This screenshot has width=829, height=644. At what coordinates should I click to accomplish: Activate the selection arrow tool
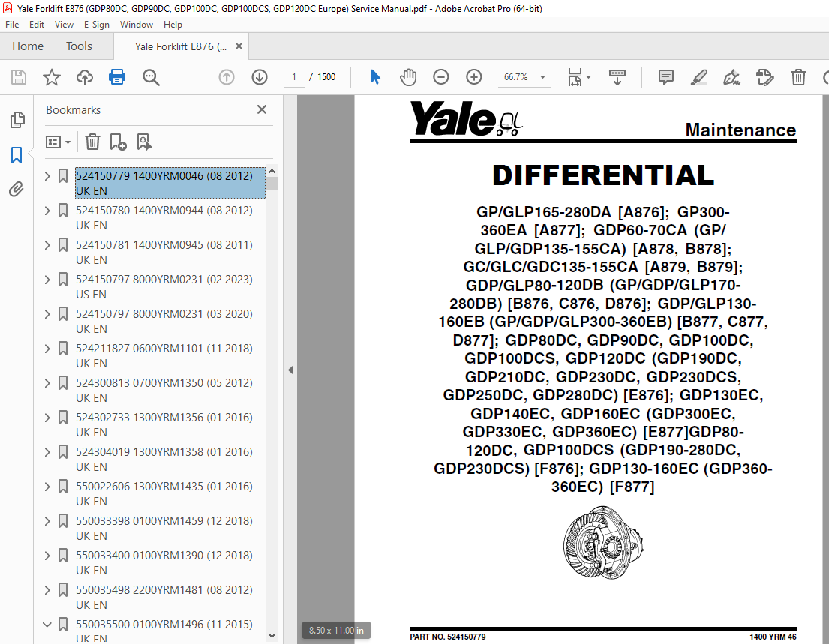pos(375,77)
